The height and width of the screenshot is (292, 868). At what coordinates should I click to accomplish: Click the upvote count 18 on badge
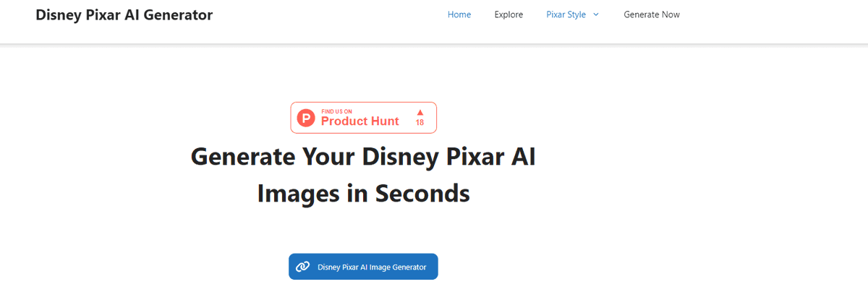[420, 123]
